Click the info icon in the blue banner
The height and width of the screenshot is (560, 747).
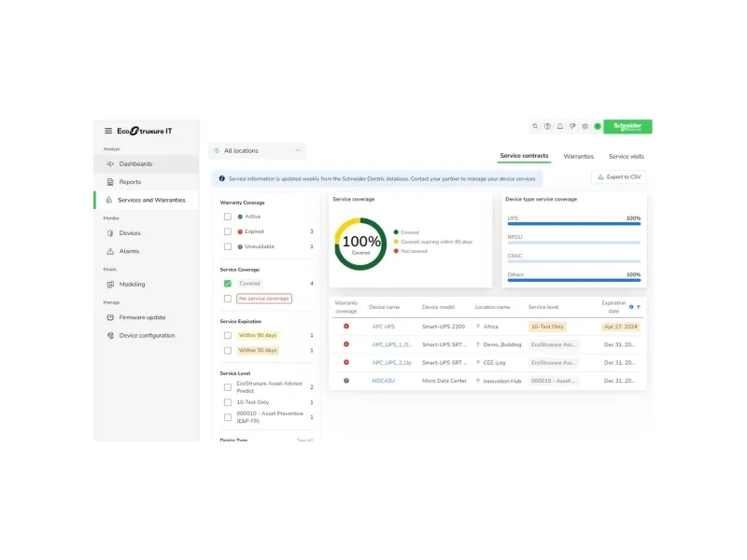[221, 178]
